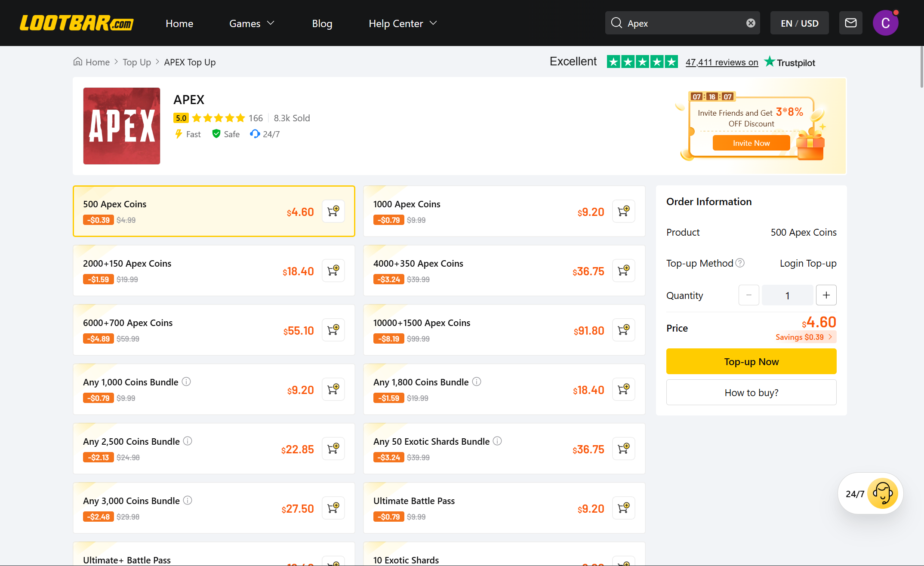
Task: Open the mail inbox icon
Action: [850, 23]
